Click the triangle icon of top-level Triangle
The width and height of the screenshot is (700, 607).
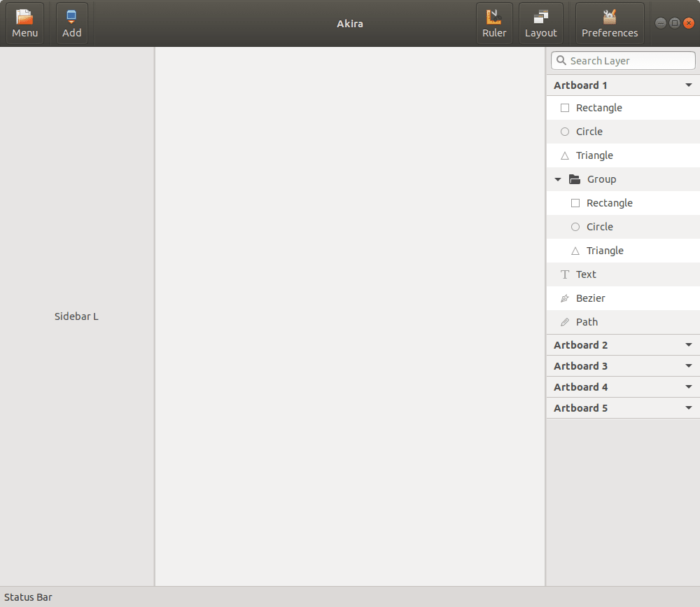click(565, 155)
